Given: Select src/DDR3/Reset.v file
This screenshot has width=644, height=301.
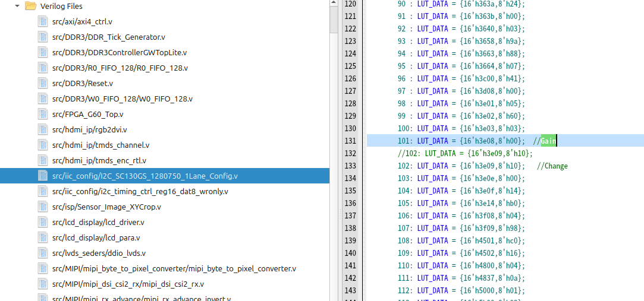Looking at the screenshot, I should [83, 83].
